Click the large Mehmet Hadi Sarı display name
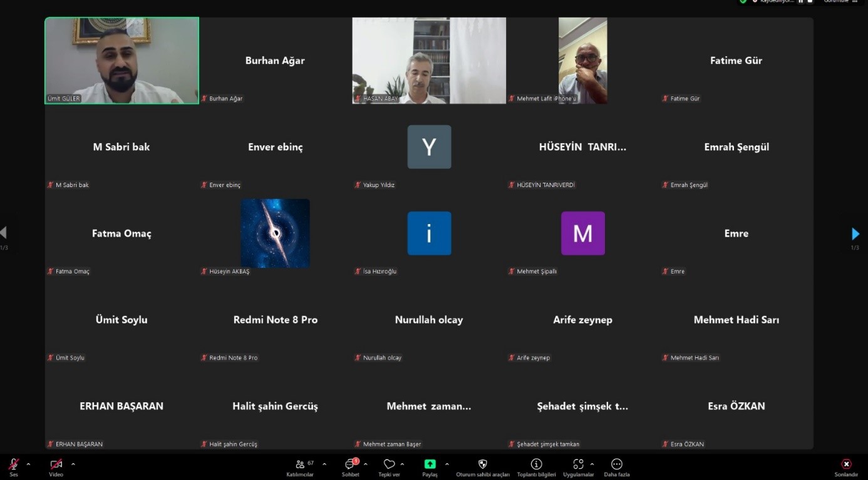The height and width of the screenshot is (480, 868). [x=736, y=320]
